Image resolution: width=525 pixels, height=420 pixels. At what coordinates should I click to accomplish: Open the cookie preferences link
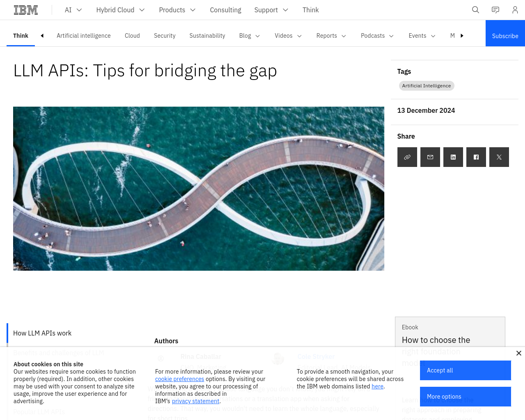180,379
